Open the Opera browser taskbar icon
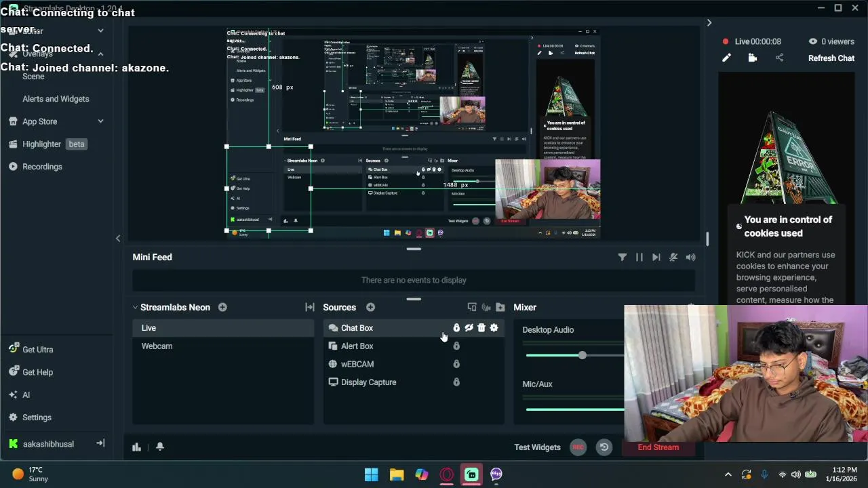The image size is (868, 488). click(x=446, y=474)
